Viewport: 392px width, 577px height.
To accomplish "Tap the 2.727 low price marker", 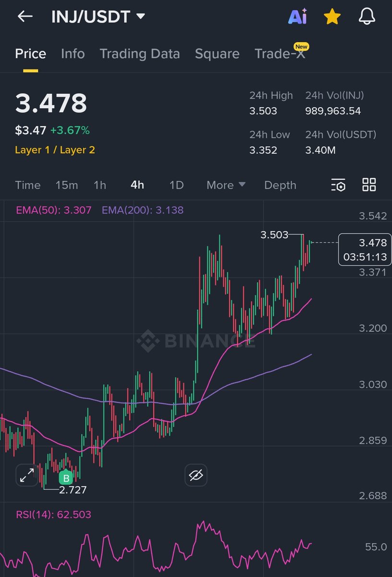I will [x=73, y=490].
